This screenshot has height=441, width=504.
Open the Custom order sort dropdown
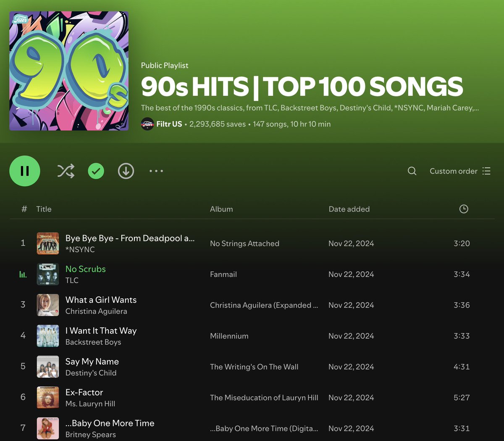tap(460, 171)
